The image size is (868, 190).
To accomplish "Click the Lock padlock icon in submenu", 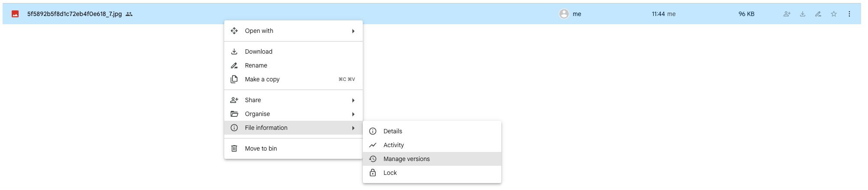I will (373, 173).
